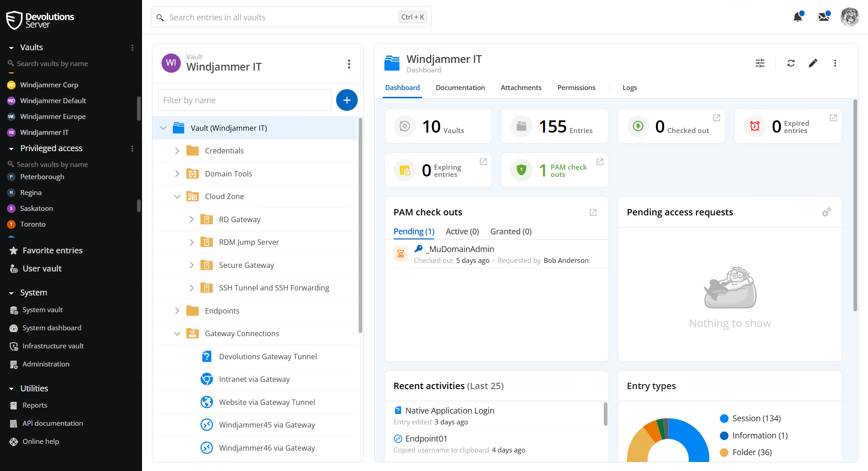Viewport: 868px width, 471px height.
Task: Open user avatar profile menu
Action: (x=849, y=17)
